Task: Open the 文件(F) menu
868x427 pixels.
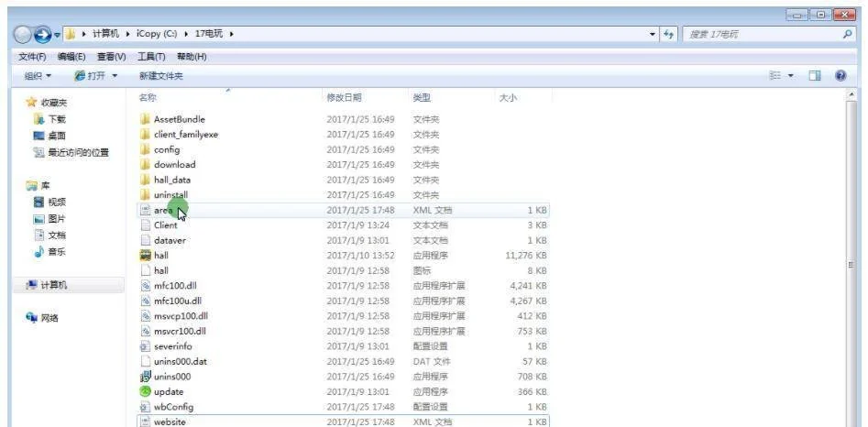Action: tap(33, 57)
